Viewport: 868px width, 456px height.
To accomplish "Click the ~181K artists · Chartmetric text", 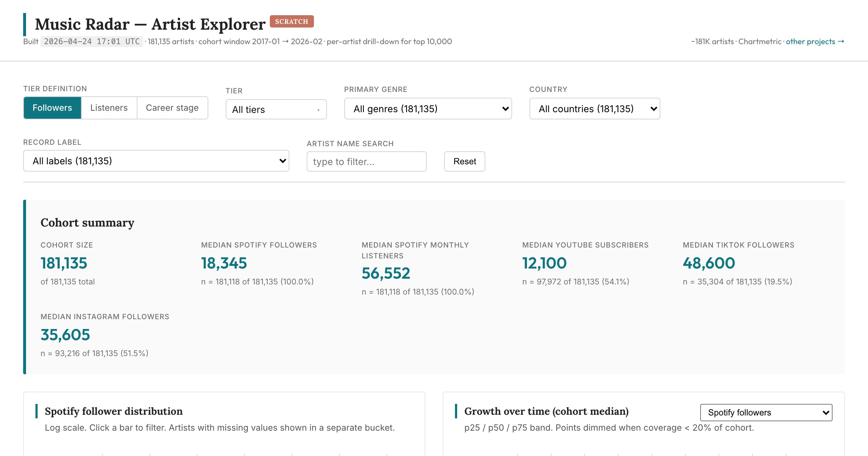I will point(736,42).
